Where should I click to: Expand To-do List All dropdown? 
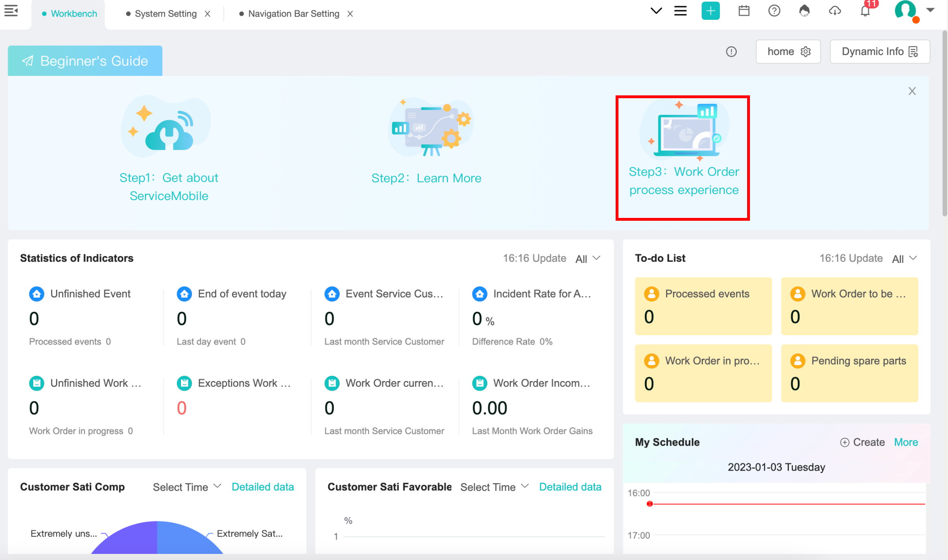tap(905, 259)
